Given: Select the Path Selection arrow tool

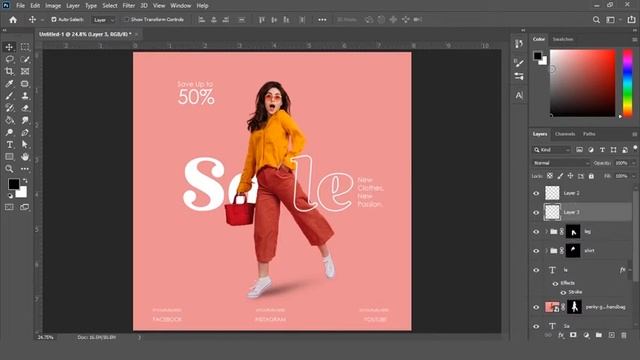Looking at the screenshot, I should (25, 144).
